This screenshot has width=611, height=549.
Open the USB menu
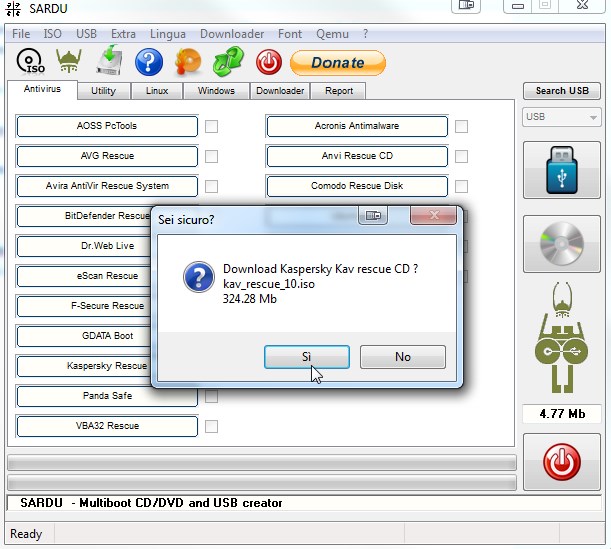click(86, 34)
